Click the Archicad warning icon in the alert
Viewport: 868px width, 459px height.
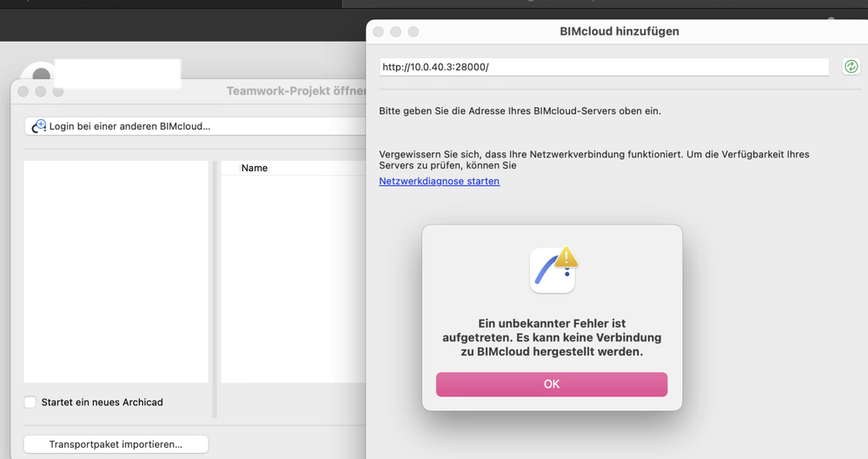coord(553,269)
